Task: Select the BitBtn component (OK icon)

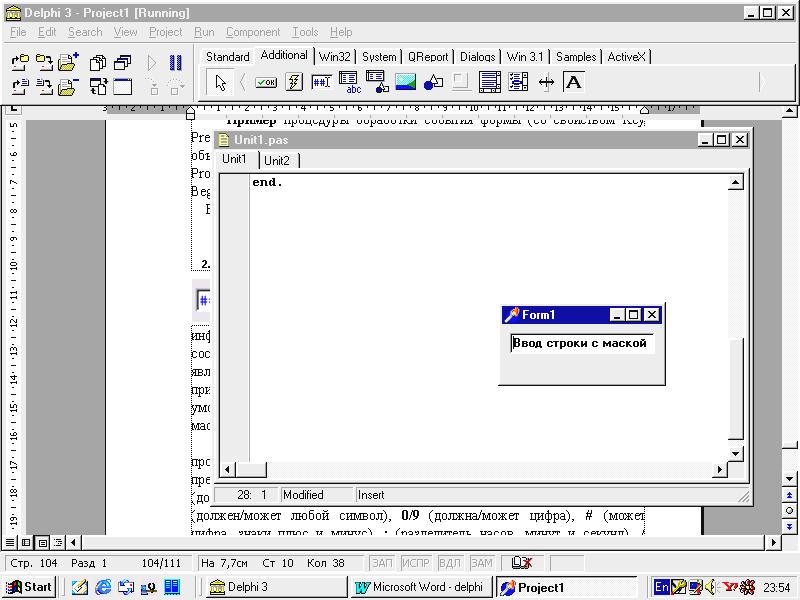Action: tap(266, 82)
